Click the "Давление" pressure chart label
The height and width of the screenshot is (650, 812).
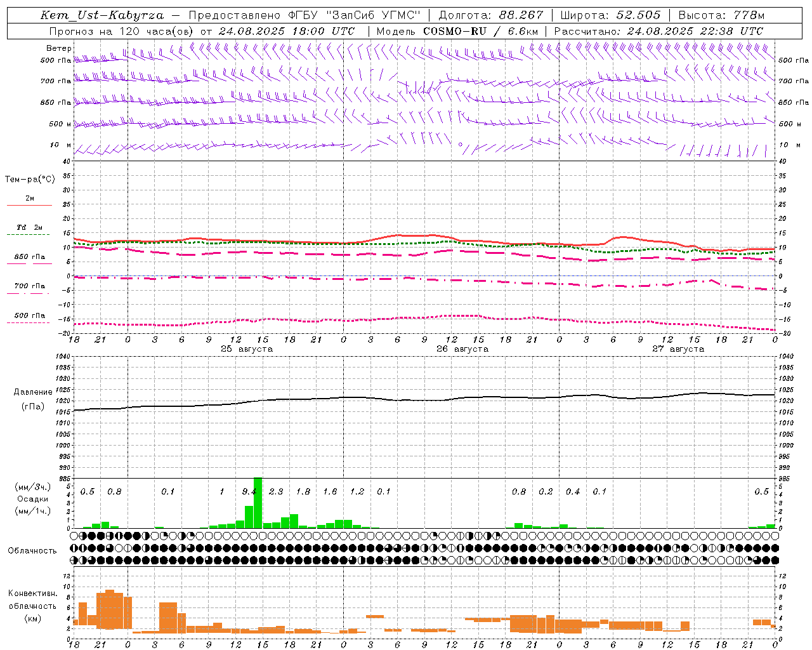[33, 392]
